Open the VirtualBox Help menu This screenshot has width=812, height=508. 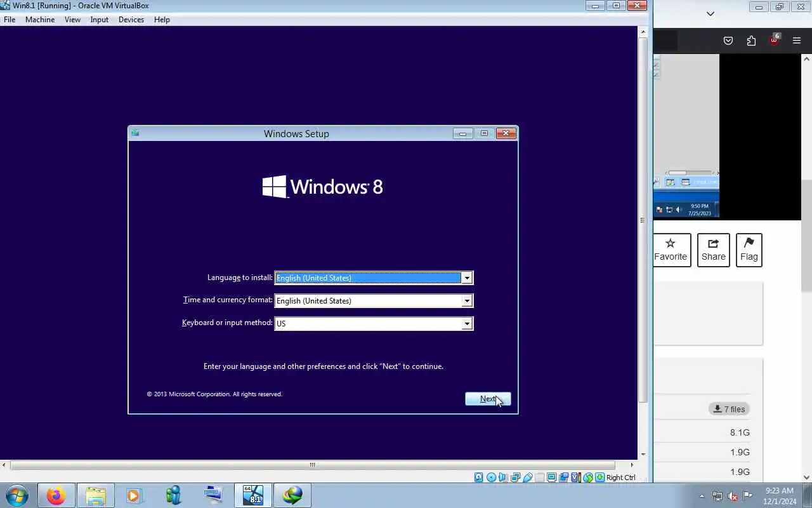click(x=162, y=20)
